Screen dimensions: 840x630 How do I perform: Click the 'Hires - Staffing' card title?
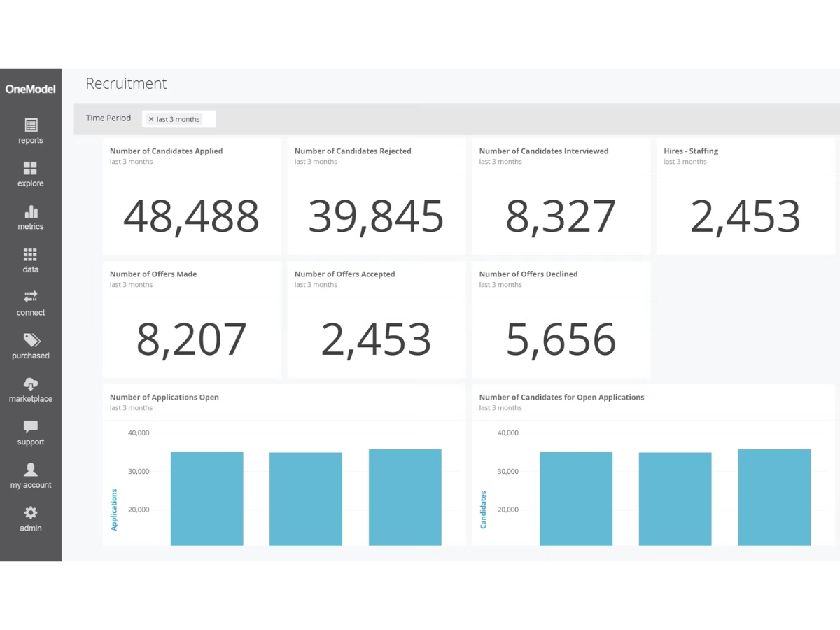tap(691, 151)
